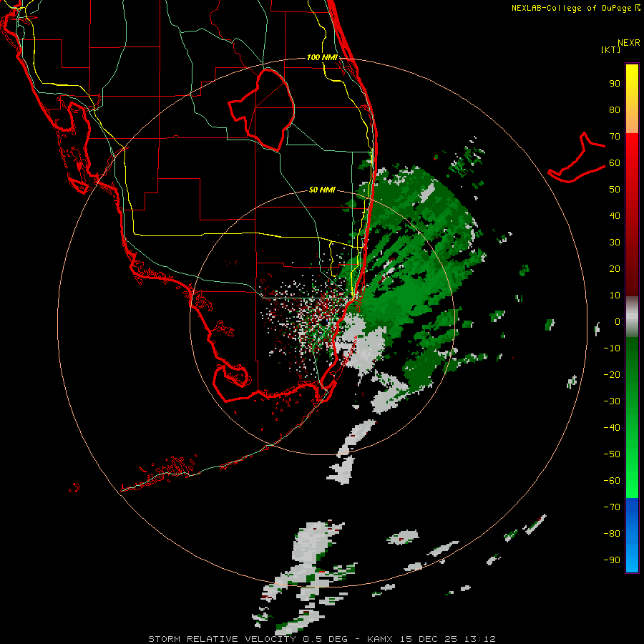Click the -20 value on velocity scale
The width and height of the screenshot is (644, 644).
(612, 374)
